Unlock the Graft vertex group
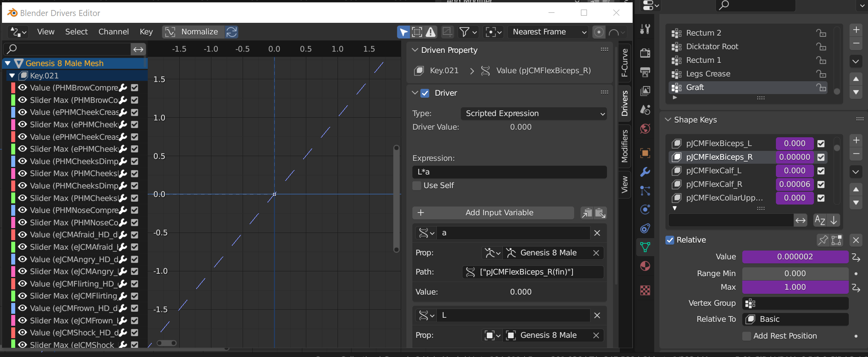 pos(821,87)
